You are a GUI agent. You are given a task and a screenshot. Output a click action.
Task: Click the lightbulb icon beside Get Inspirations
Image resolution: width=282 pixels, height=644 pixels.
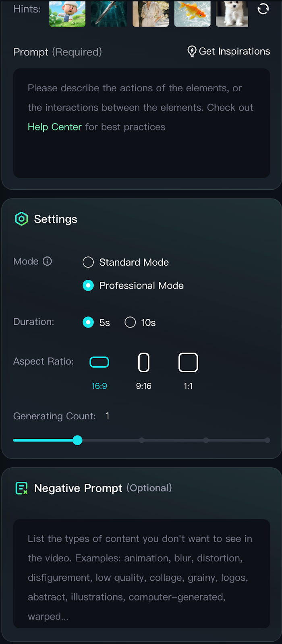(x=192, y=51)
